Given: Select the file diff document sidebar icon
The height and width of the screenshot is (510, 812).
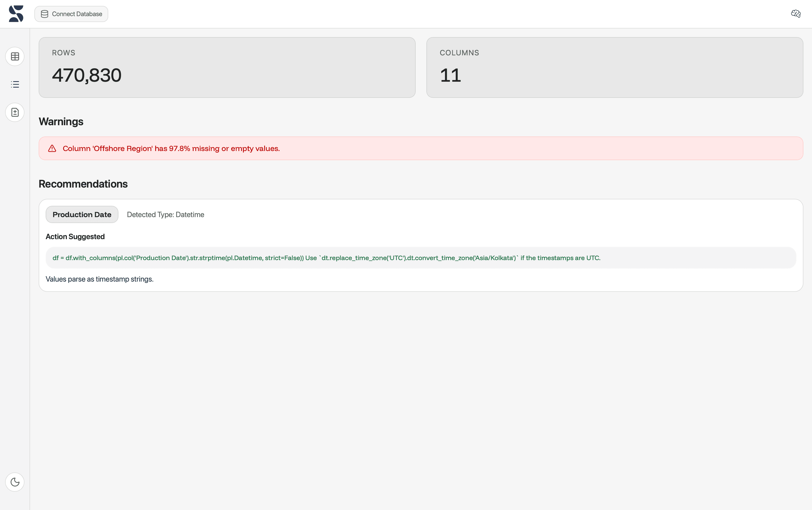Looking at the screenshot, I should click(x=15, y=112).
